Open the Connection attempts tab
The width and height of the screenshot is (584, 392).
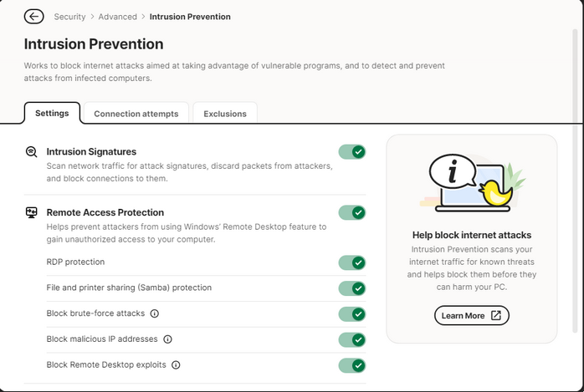pos(136,114)
